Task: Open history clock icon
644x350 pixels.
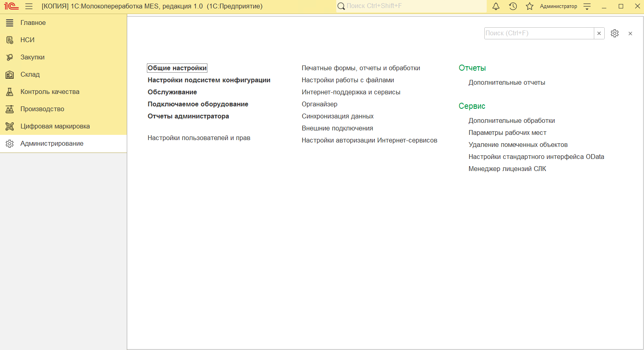Action: [x=513, y=6]
